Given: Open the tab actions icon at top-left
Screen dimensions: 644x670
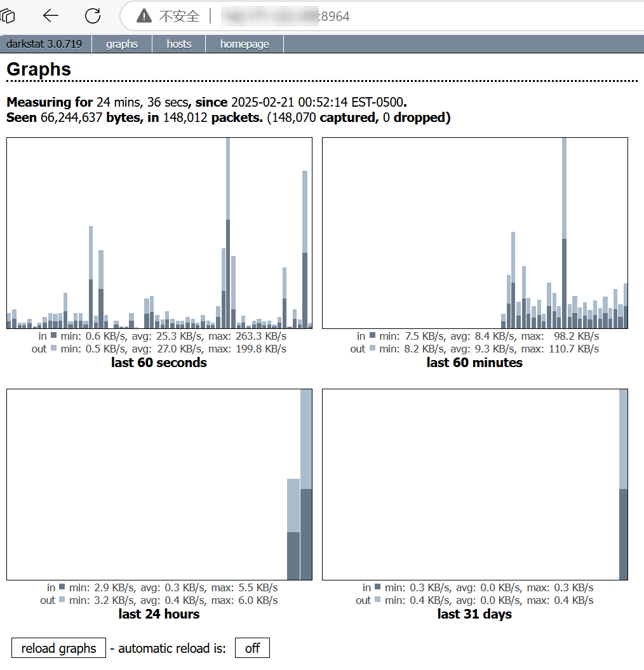Looking at the screenshot, I should point(8,16).
